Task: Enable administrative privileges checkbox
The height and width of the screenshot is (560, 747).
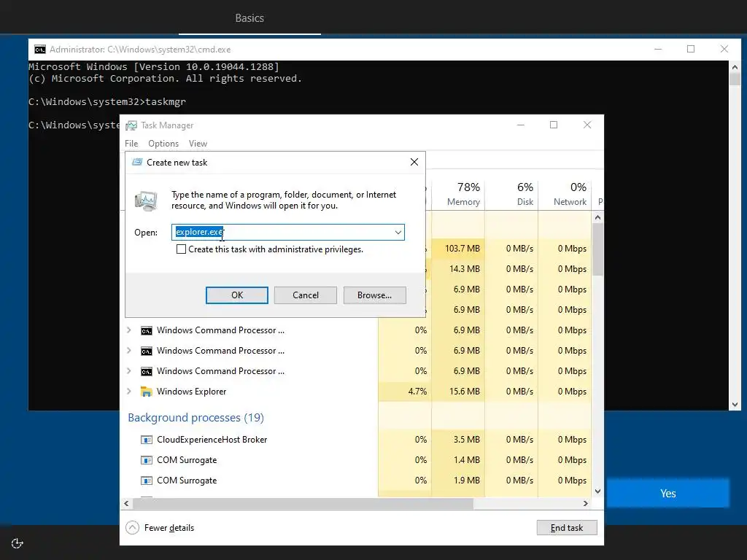Action: [181, 249]
